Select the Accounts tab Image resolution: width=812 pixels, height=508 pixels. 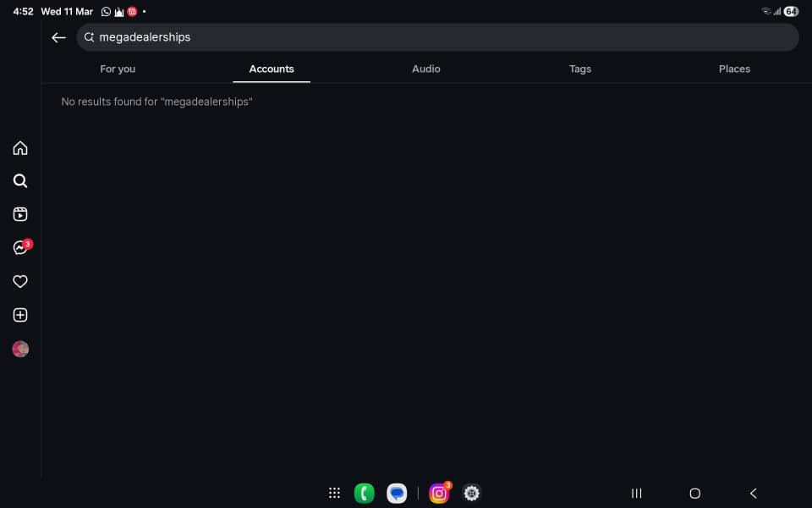[272, 69]
